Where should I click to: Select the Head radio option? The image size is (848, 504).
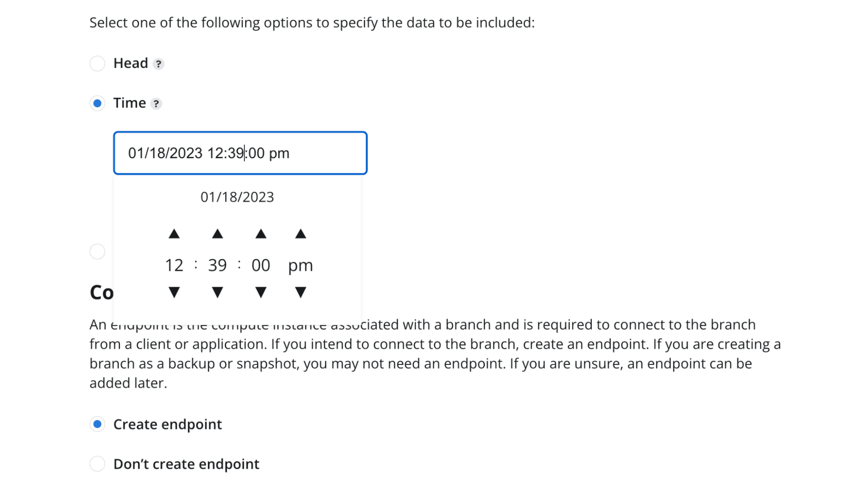[97, 64]
